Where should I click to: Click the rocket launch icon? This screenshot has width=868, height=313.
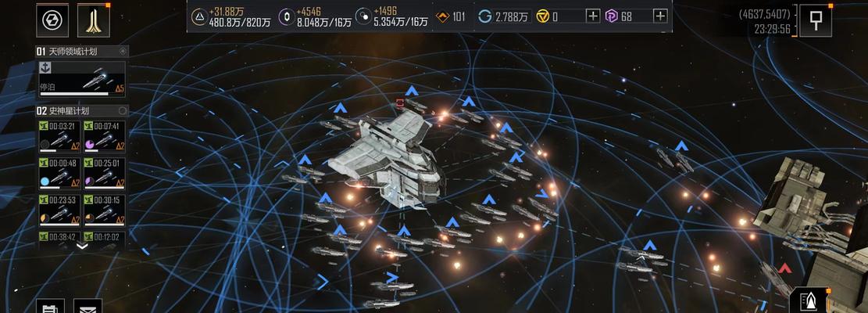(x=809, y=300)
